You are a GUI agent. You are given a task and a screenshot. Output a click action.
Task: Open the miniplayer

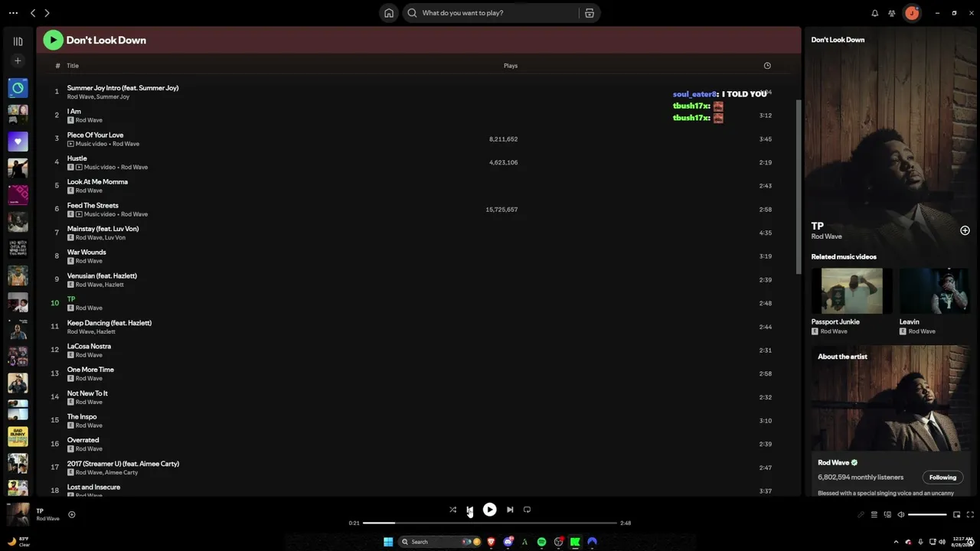coord(956,515)
